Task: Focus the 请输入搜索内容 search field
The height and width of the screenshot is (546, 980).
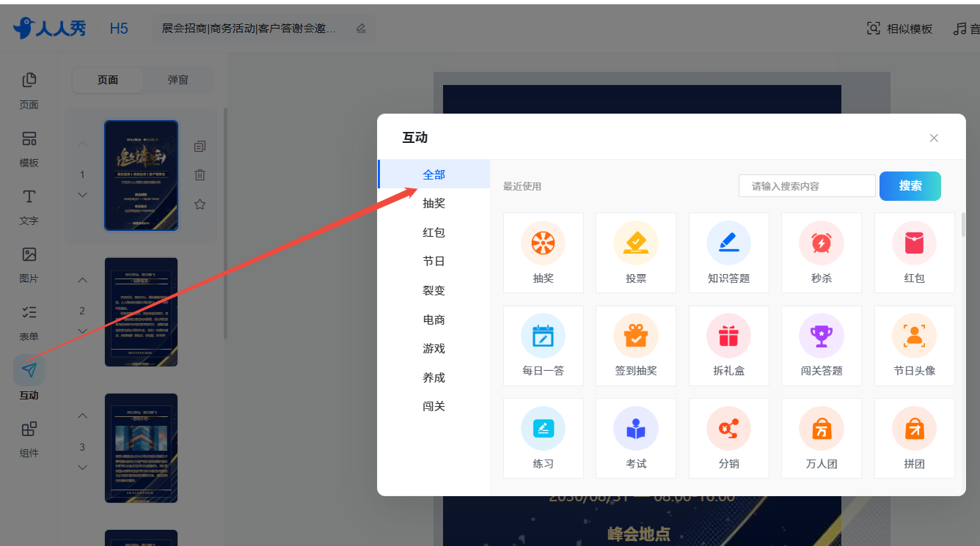Action: pyautogui.click(x=807, y=186)
